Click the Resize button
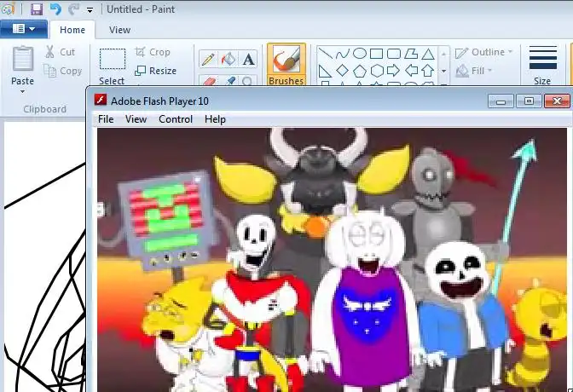Image resolution: width=573 pixels, height=392 pixels. pos(156,71)
